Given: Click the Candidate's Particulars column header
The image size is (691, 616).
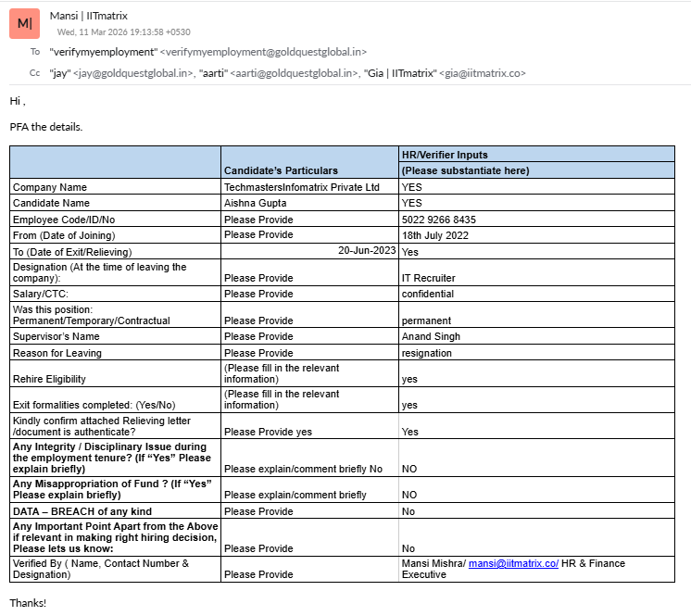Looking at the screenshot, I should tap(281, 170).
